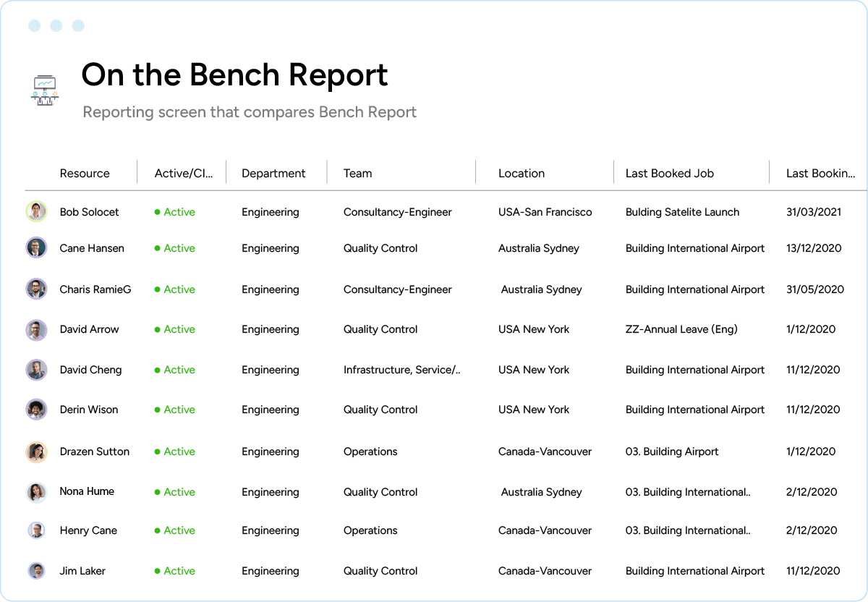
Task: Click Bob Solocet's profile avatar
Action: point(36,212)
